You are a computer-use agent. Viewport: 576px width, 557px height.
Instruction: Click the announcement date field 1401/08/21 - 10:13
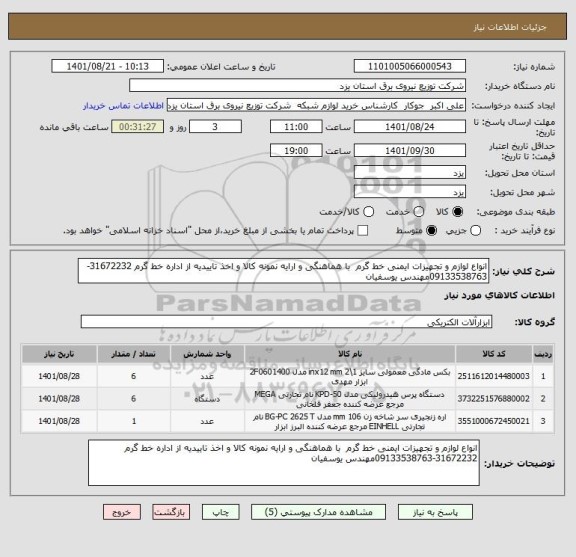(x=108, y=67)
